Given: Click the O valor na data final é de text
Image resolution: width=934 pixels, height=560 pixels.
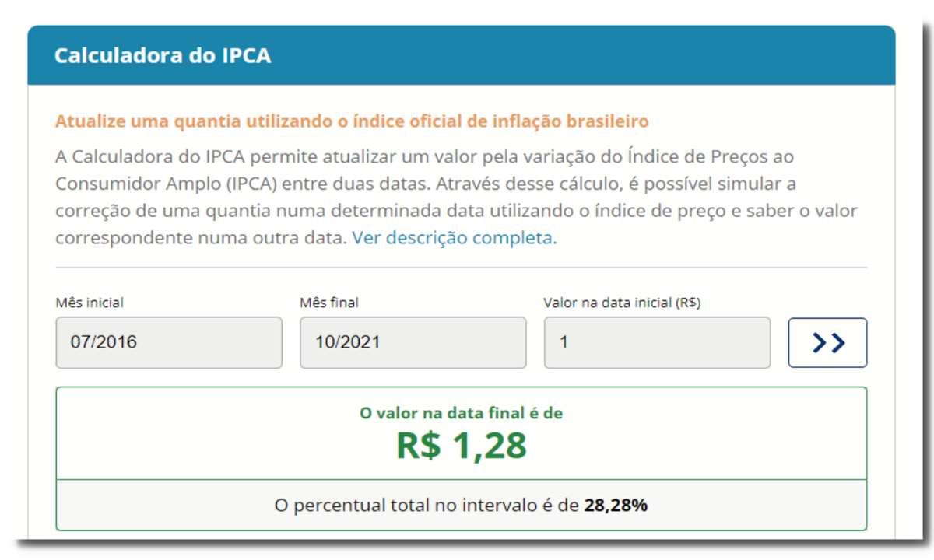Looking at the screenshot, I should (x=461, y=413).
